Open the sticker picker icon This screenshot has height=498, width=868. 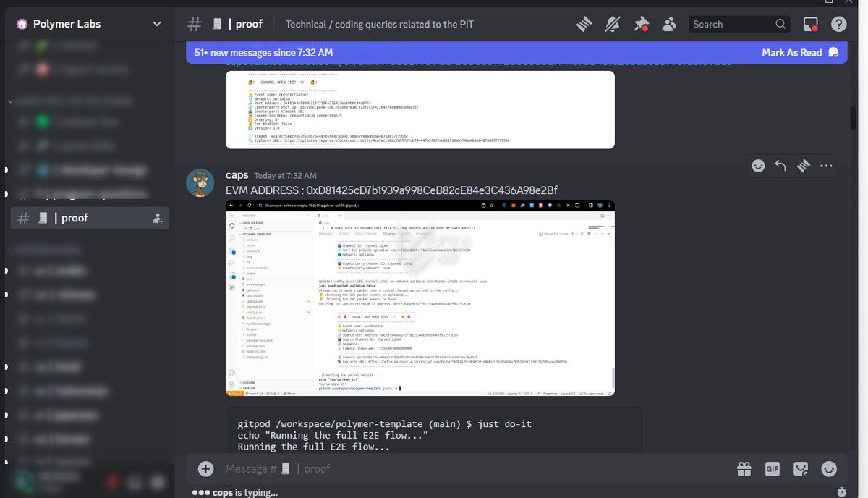[x=801, y=468]
